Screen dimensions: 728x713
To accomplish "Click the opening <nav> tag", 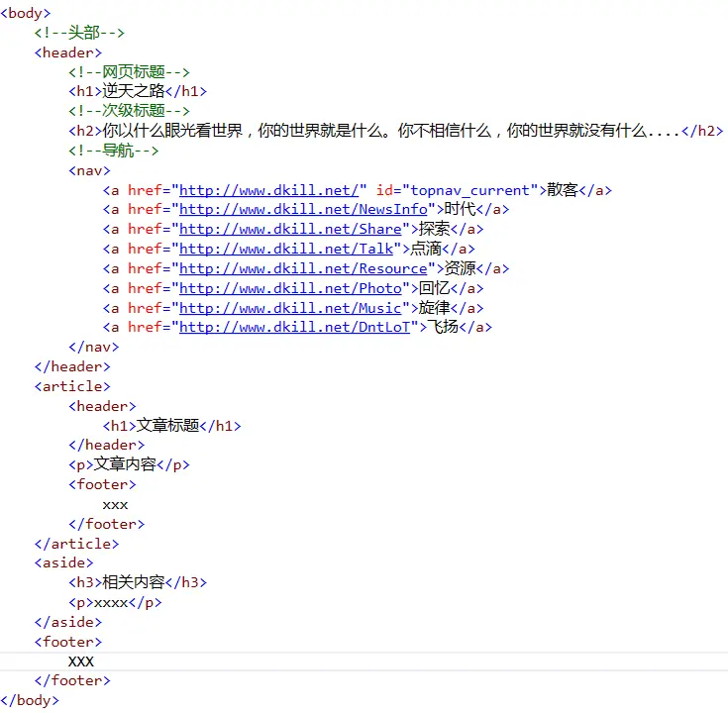I will point(89,170).
